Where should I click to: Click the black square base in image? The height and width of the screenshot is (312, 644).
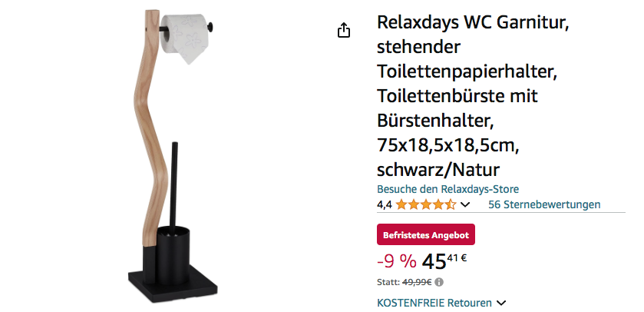173,284
